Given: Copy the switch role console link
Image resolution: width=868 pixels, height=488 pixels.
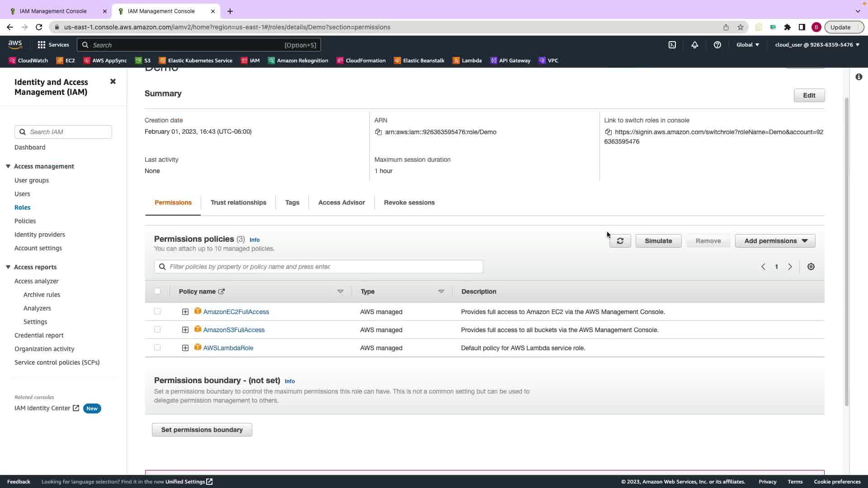Looking at the screenshot, I should (608, 132).
